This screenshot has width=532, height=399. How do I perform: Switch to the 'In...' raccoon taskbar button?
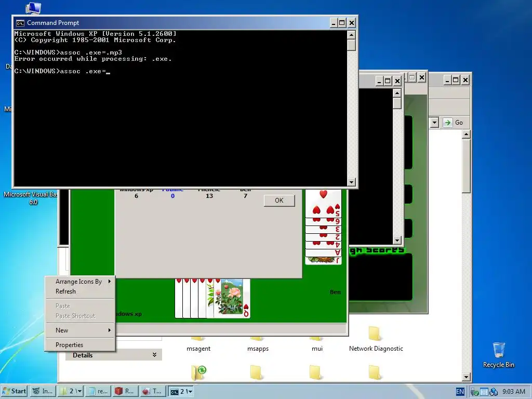(43, 391)
